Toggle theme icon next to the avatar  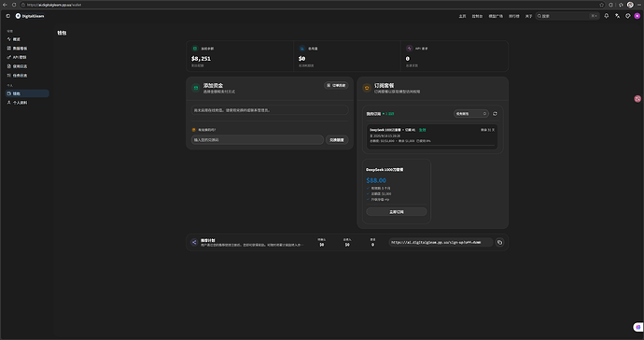pyautogui.click(x=627, y=16)
